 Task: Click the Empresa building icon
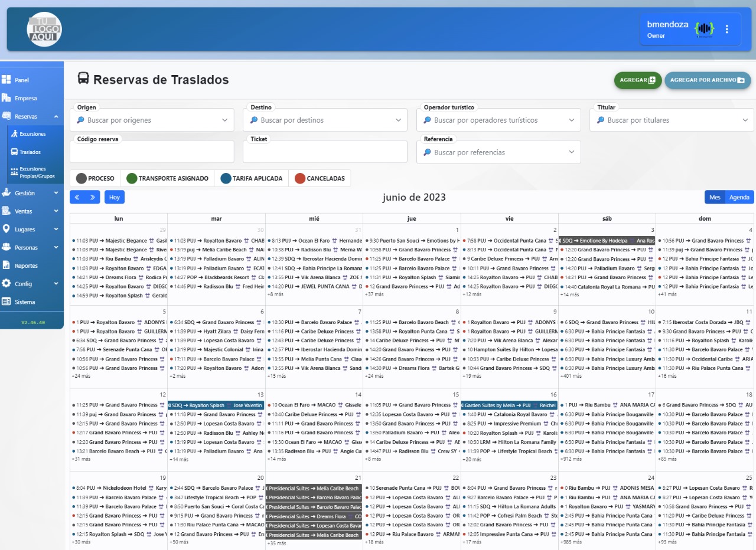coord(6,98)
